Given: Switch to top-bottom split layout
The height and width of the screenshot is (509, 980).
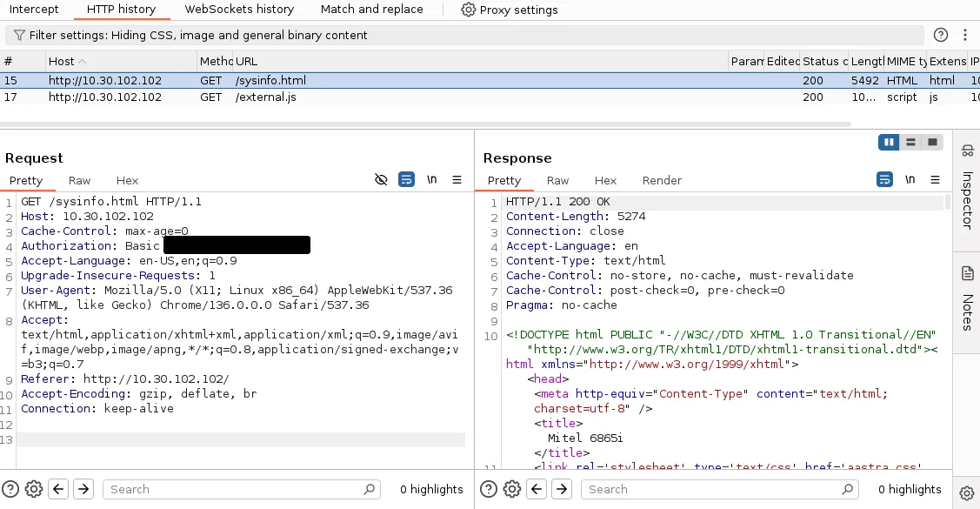Looking at the screenshot, I should [x=910, y=142].
